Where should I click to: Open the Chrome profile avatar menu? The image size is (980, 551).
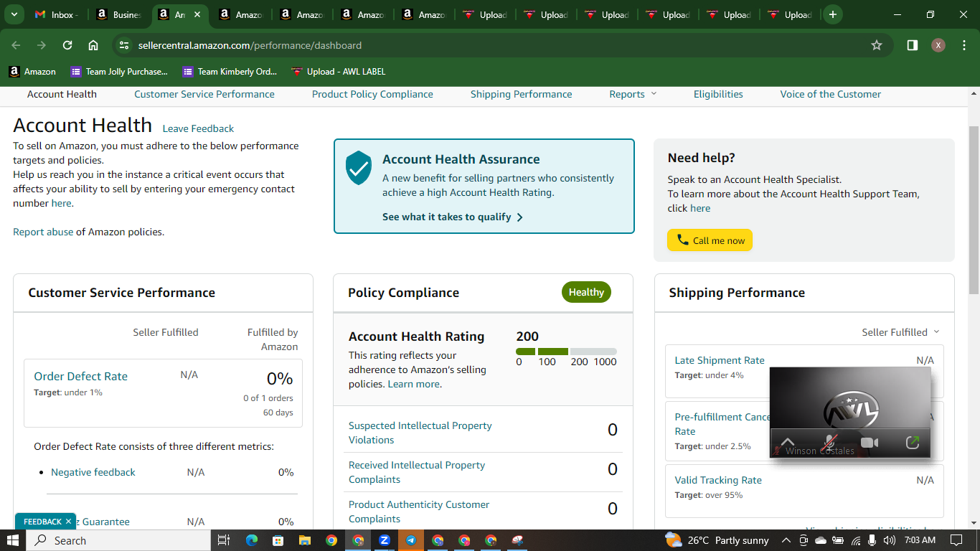[938, 45]
